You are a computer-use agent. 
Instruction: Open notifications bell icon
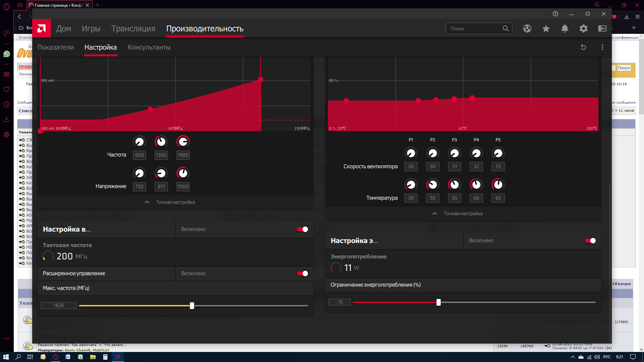[x=565, y=28]
